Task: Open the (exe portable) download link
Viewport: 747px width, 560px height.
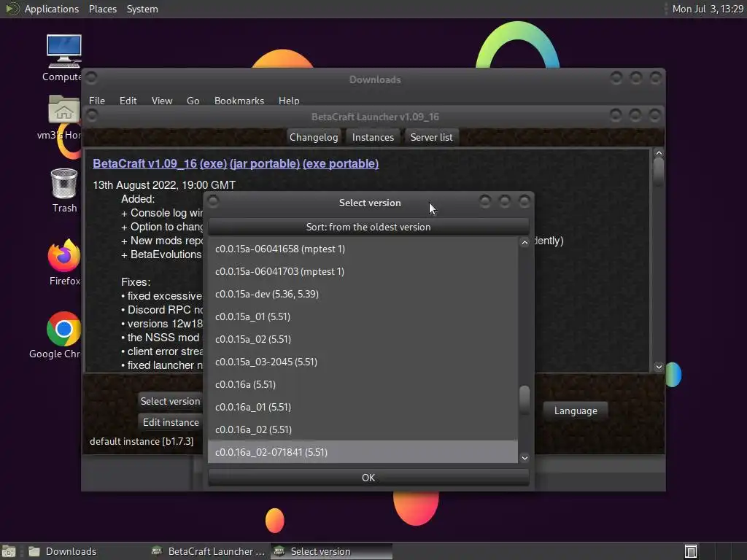Action: pyautogui.click(x=341, y=163)
